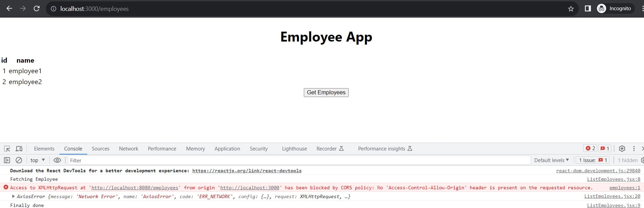644x208 pixels.
Task: Click the Finally done log message
Action: coord(27,205)
